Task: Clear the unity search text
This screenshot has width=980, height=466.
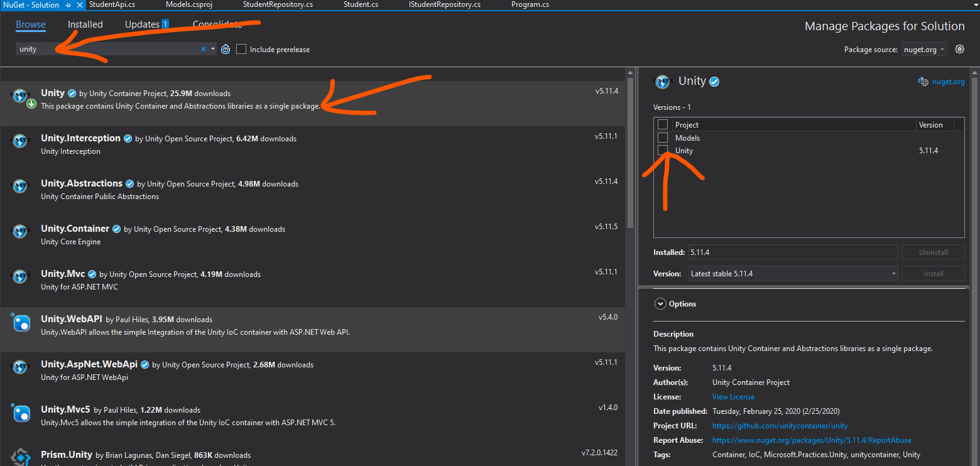Action: point(204,49)
